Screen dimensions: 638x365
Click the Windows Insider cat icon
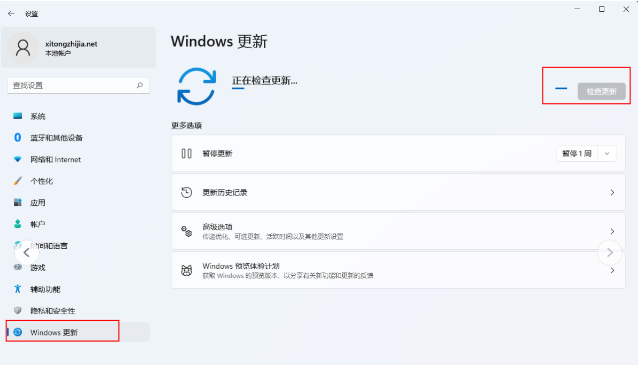pyautogui.click(x=186, y=270)
